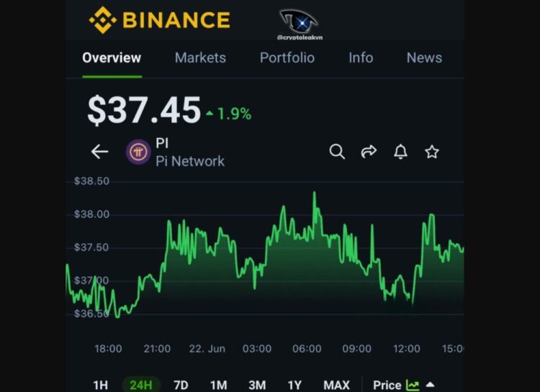Select the 24H chart timeframe
The height and width of the screenshot is (392, 540).
[140, 385]
